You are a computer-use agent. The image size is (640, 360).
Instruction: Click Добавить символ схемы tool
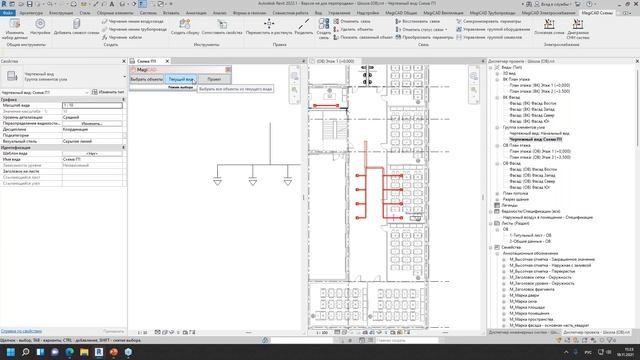click(x=76, y=27)
